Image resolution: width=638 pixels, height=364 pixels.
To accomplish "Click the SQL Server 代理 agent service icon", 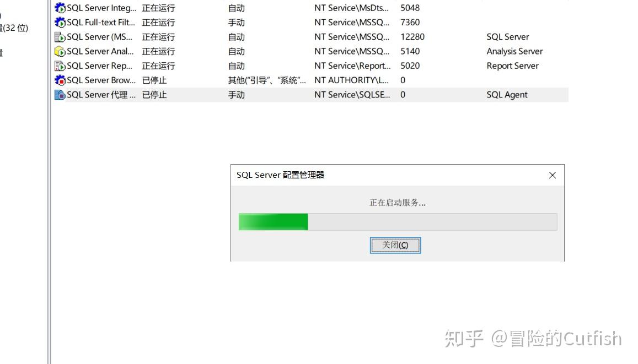I will [x=60, y=94].
